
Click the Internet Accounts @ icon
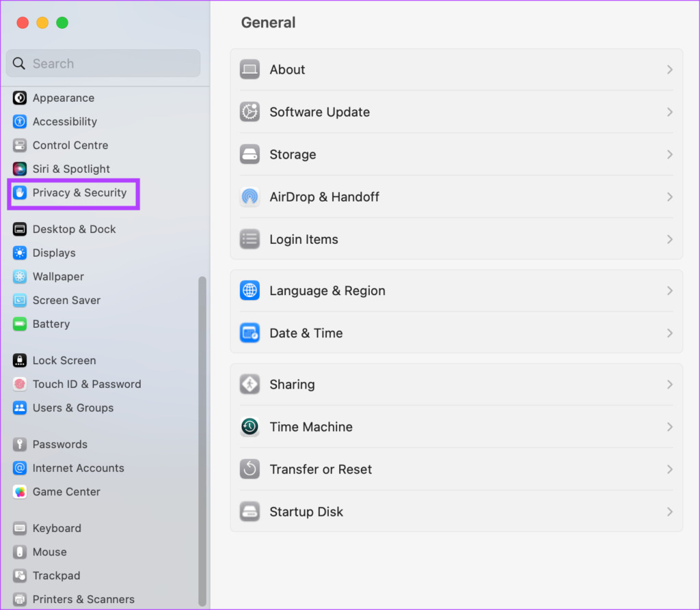20,468
